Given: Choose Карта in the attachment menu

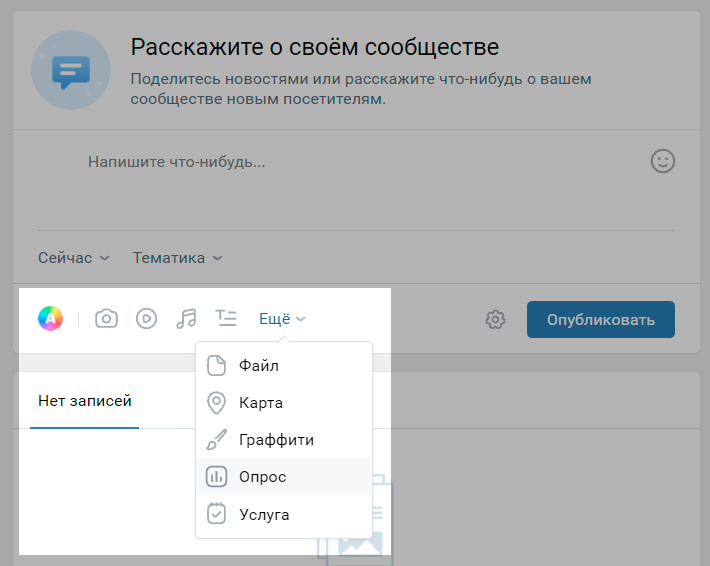Looking at the screenshot, I should [260, 403].
